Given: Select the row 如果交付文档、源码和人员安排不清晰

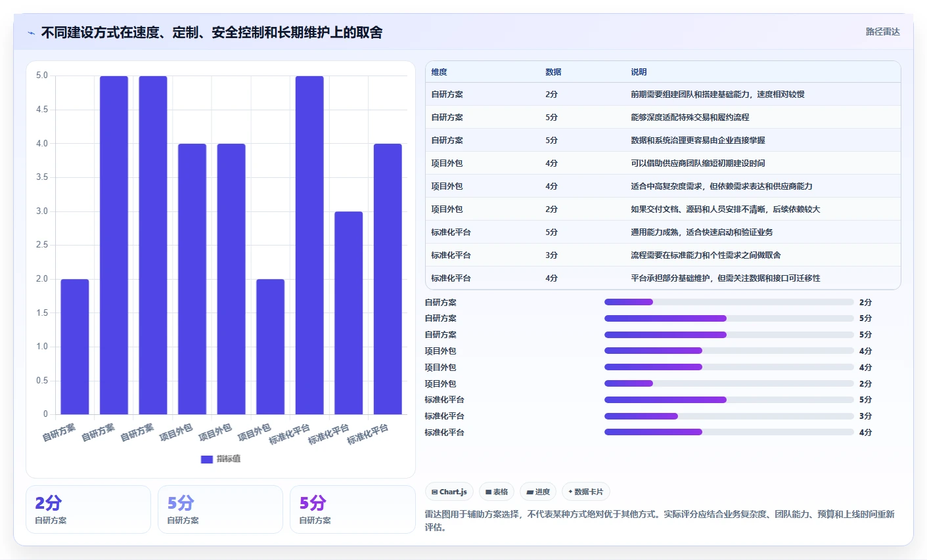Looking at the screenshot, I should pyautogui.click(x=663, y=209).
